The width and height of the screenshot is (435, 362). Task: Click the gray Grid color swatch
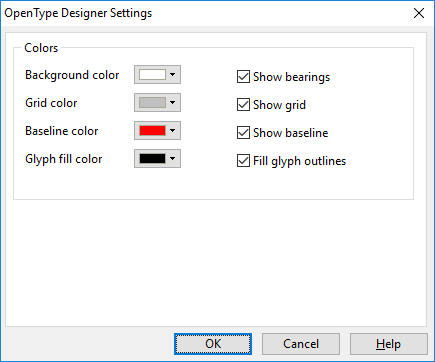pyautogui.click(x=152, y=103)
